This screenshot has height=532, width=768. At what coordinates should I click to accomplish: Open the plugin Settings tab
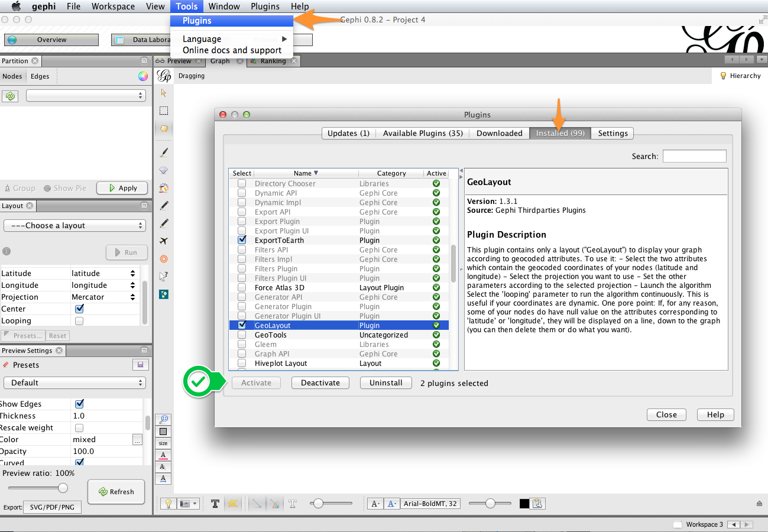pyautogui.click(x=613, y=133)
